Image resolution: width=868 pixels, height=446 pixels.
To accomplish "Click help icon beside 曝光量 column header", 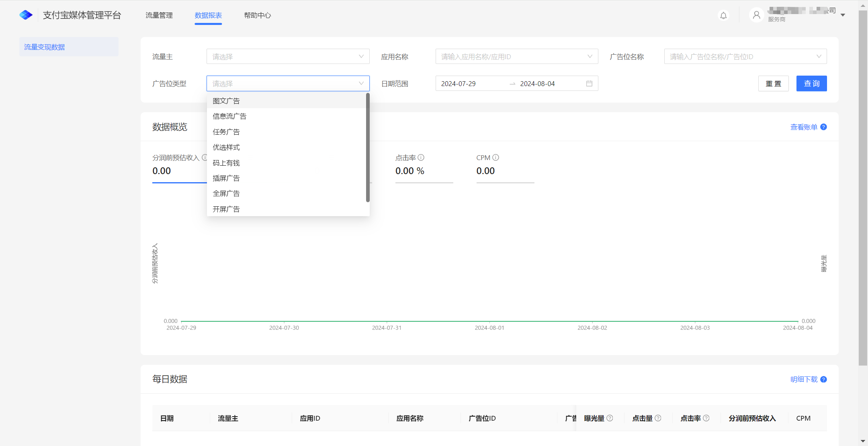I will click(x=610, y=418).
